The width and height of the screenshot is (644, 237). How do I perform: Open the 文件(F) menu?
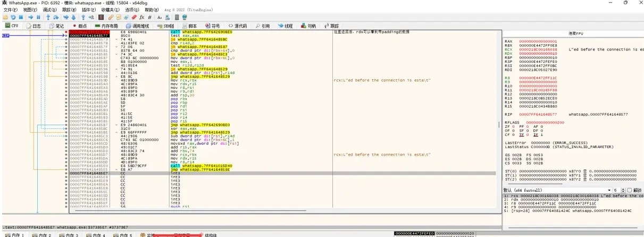point(11,10)
